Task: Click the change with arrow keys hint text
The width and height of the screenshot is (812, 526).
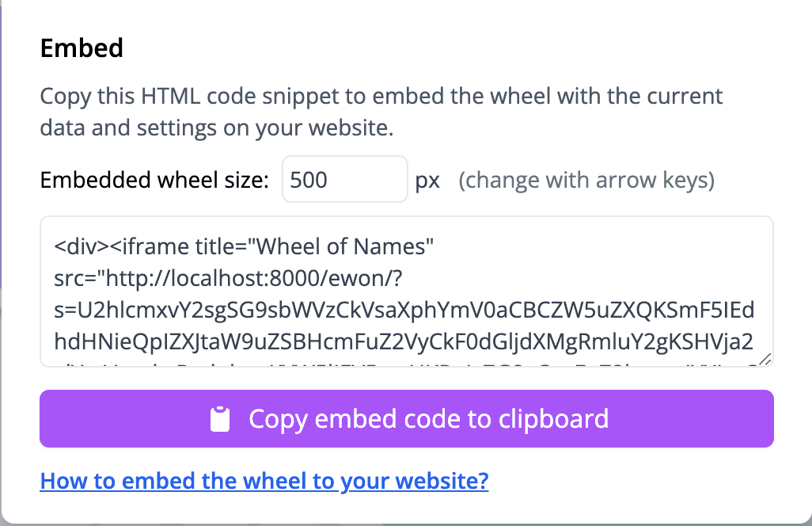Action: click(586, 180)
